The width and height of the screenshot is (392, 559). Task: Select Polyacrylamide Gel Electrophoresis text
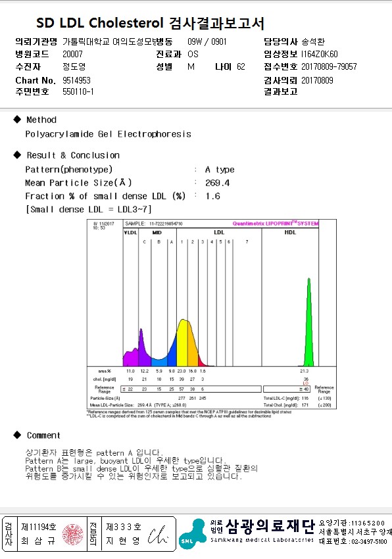pyautogui.click(x=108, y=134)
